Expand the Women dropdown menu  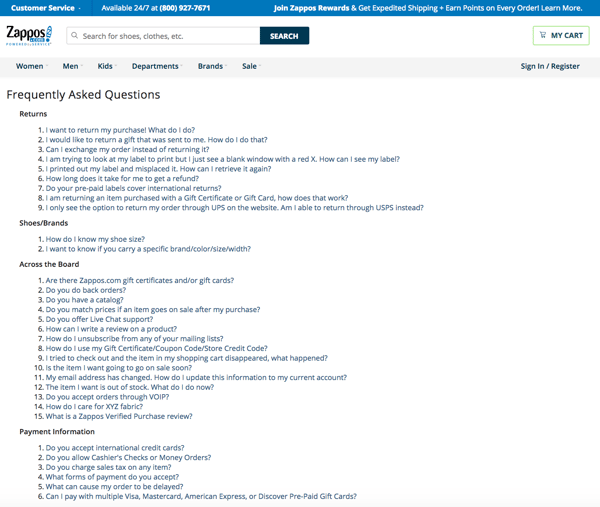pos(32,66)
